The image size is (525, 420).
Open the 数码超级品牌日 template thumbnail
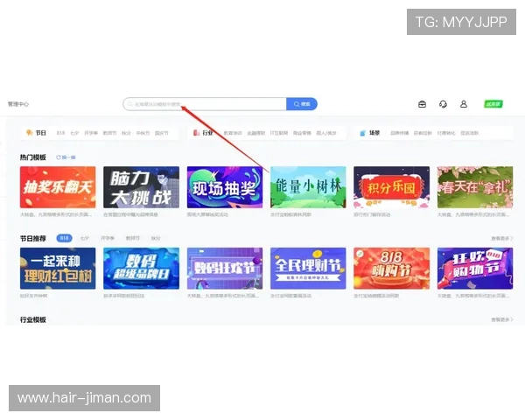141,269
